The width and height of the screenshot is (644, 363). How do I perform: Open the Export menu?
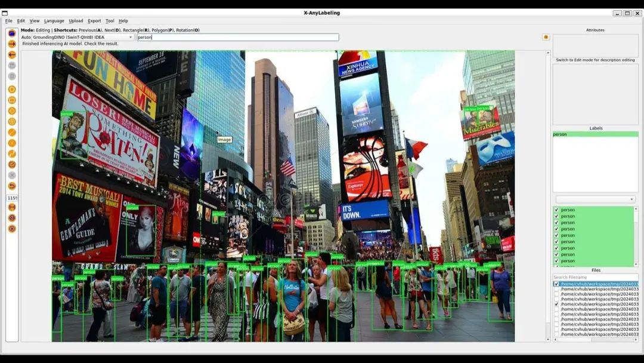(94, 21)
